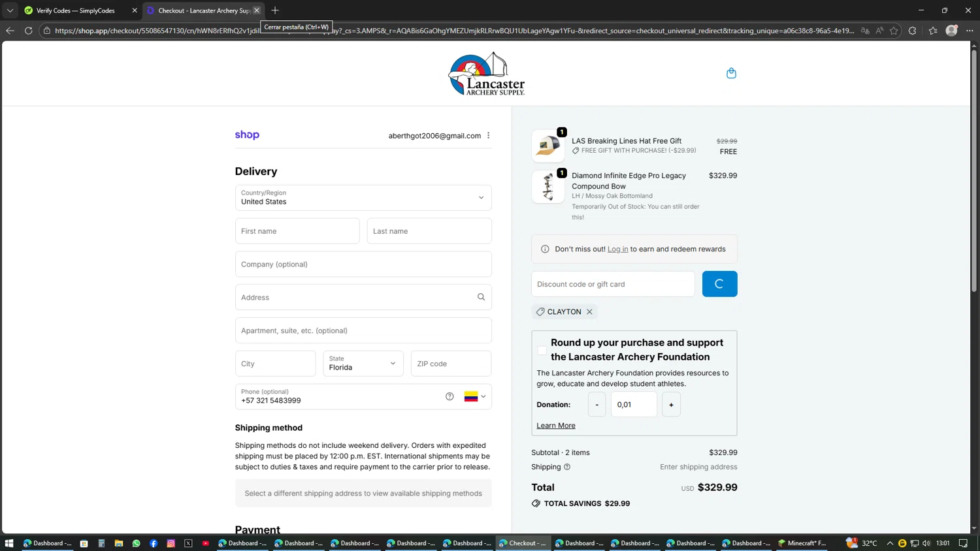Open browser extensions puzzle icon
This screenshot has height=551, width=980.
pos(913,31)
